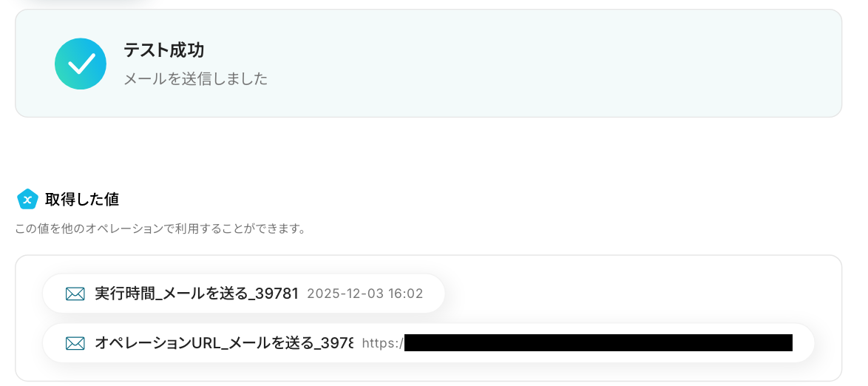This screenshot has width=868, height=386.
Task: Click the envelope icon next to オペレーションURL
Action: tap(75, 343)
